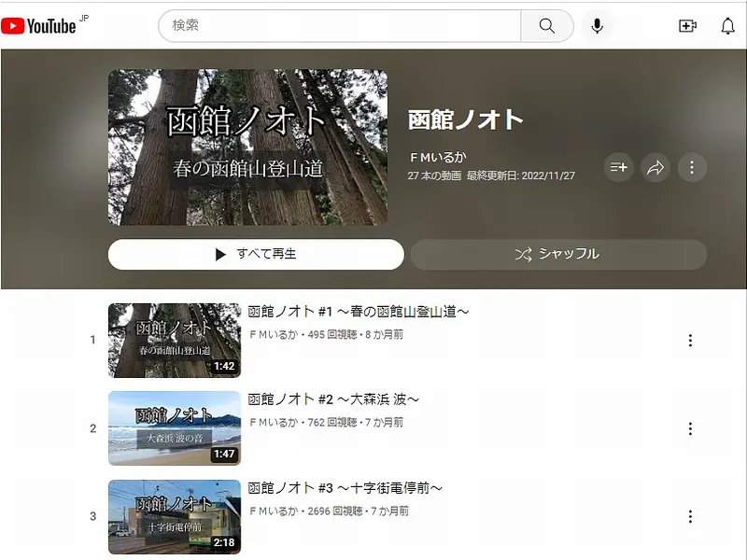Click the YouTube logo to go home
The image size is (747, 560).
point(38,26)
